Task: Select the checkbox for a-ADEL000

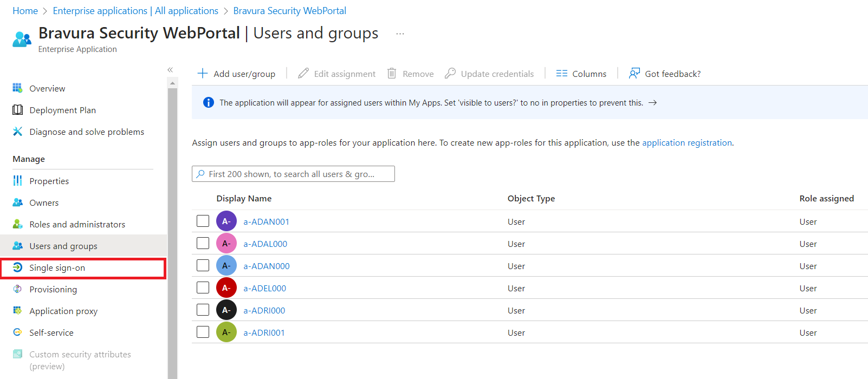Action: click(203, 287)
